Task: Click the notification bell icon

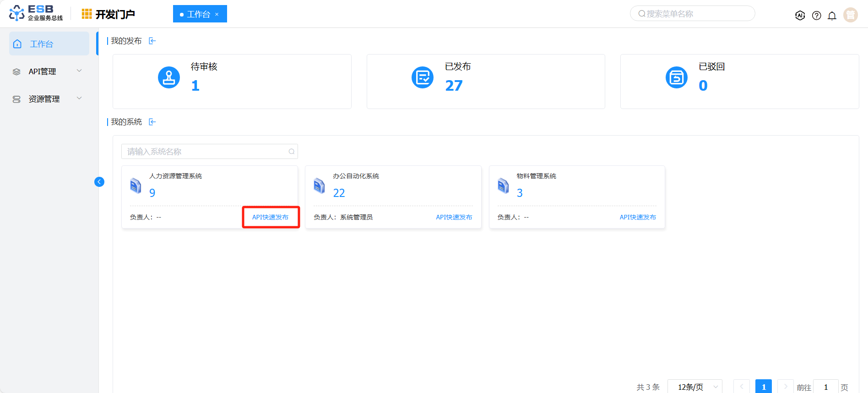Action: (x=832, y=16)
